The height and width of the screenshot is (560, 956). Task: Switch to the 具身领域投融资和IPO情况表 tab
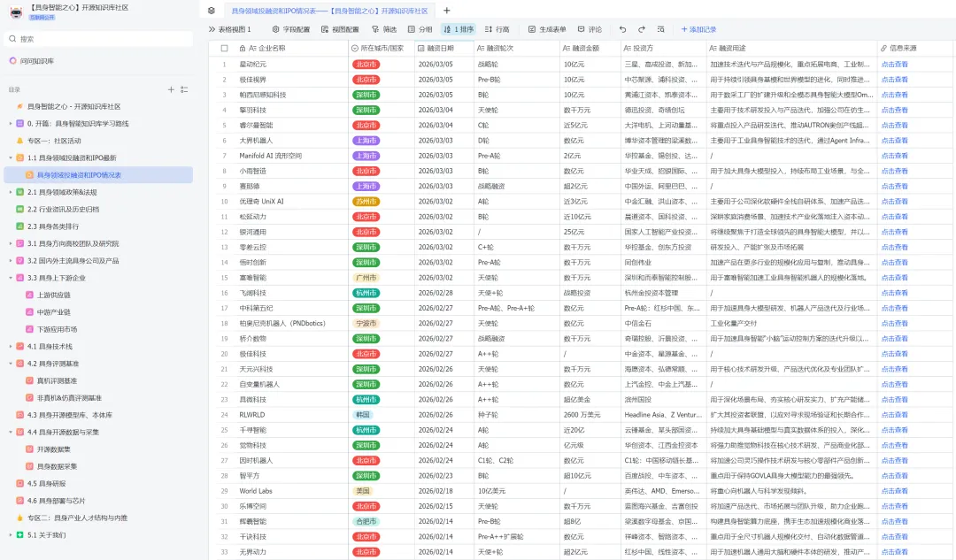[x=329, y=11]
